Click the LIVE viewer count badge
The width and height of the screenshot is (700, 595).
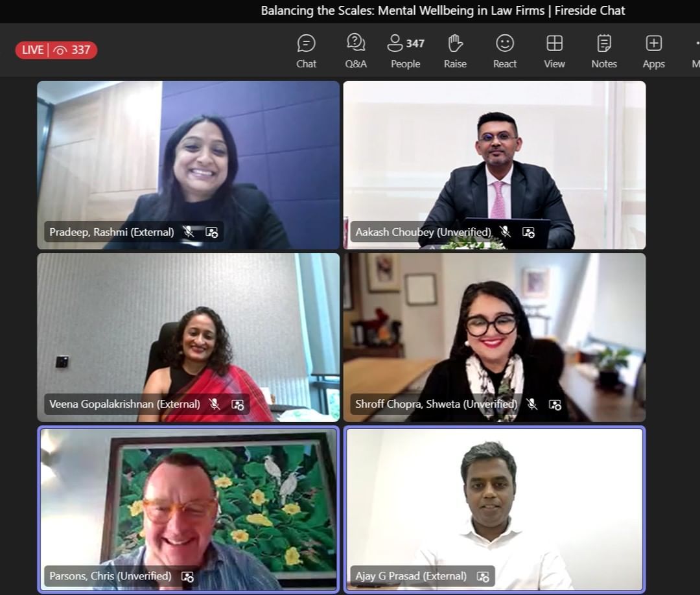coord(56,49)
